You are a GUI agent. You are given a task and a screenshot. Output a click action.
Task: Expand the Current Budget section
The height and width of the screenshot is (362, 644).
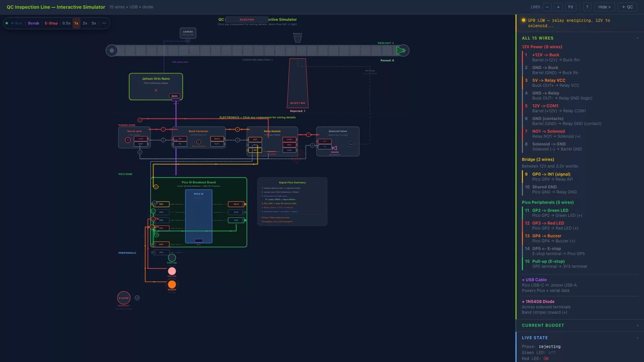click(580, 325)
